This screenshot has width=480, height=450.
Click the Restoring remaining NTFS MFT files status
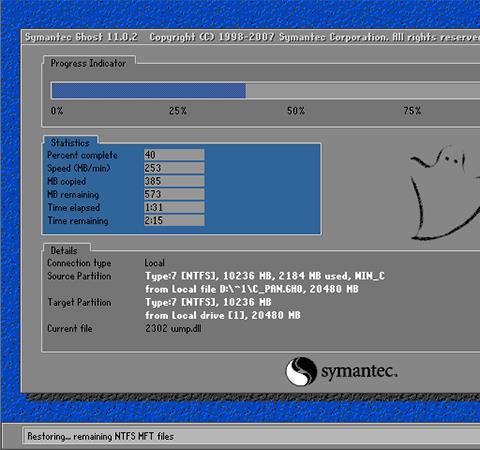(x=101, y=436)
